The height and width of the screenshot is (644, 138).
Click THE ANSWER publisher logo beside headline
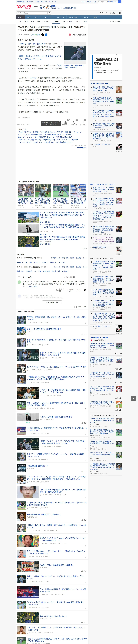point(77,35)
